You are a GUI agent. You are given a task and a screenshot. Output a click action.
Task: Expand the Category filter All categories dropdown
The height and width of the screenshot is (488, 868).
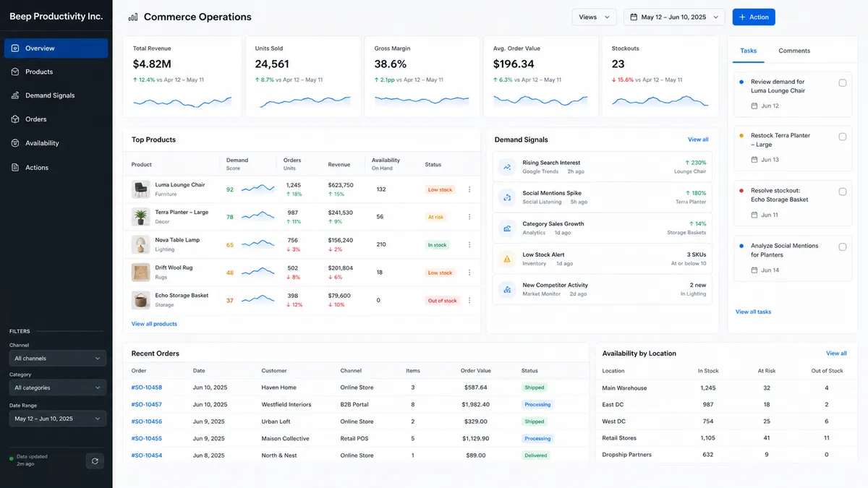tap(58, 388)
